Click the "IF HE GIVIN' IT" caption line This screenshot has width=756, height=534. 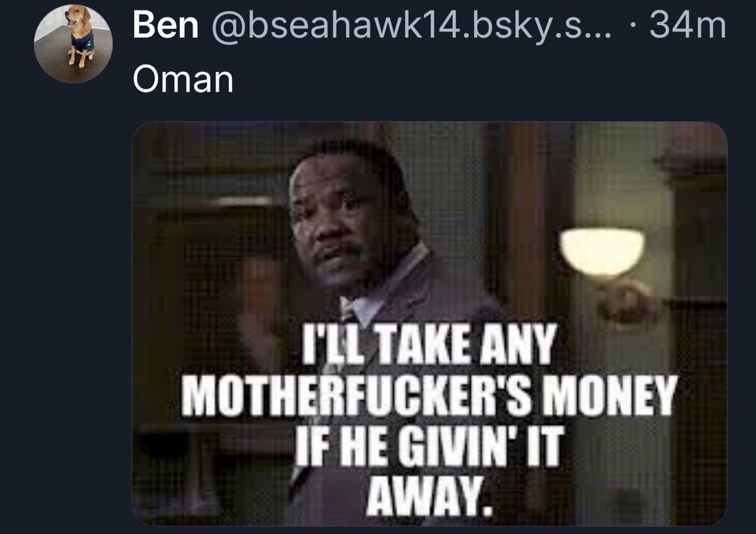pyautogui.click(x=429, y=446)
